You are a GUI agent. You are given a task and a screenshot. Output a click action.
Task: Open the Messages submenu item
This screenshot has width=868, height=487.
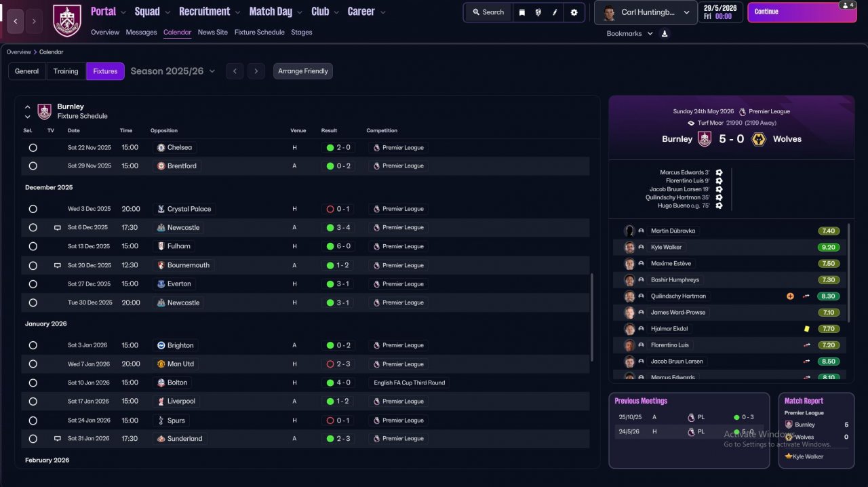pyautogui.click(x=141, y=33)
